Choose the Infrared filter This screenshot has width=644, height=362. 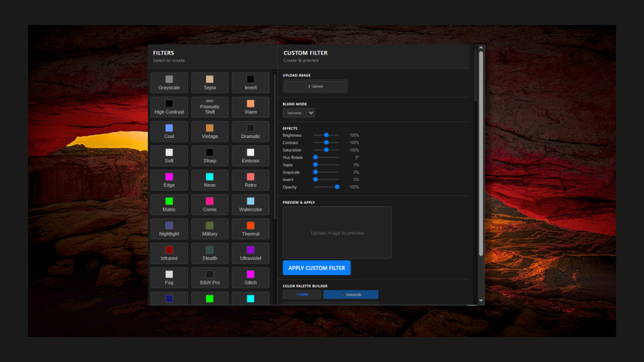click(169, 253)
